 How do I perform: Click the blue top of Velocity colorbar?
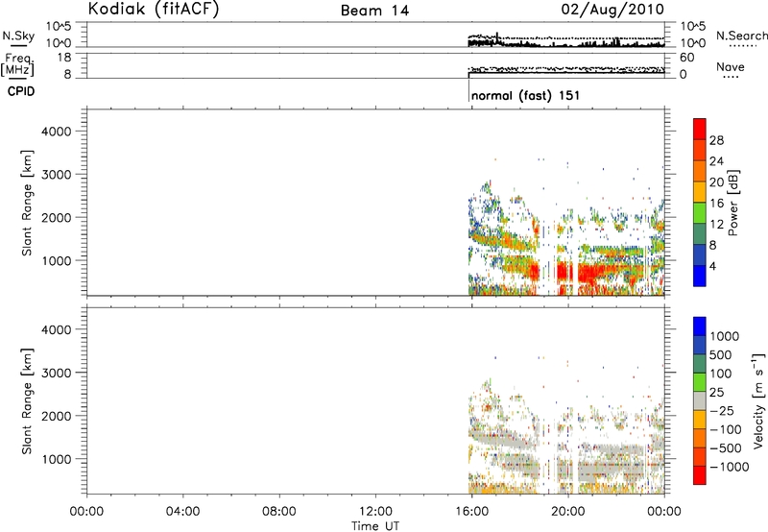coord(700,326)
